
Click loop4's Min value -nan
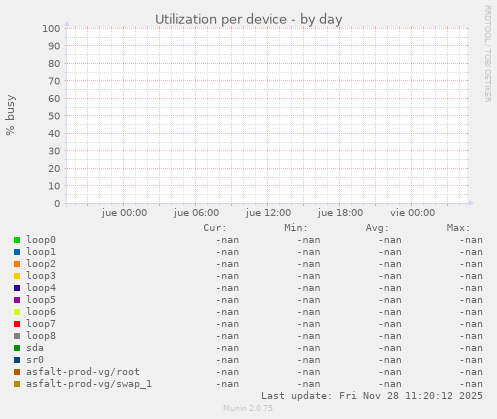(x=309, y=288)
